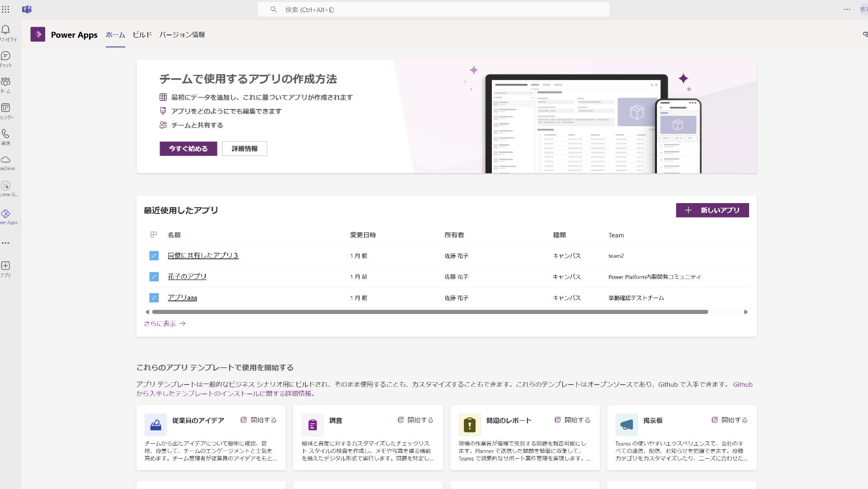Open the 同僚に共有したアプリ3 app link
This screenshot has width=868, height=489.
(203, 256)
